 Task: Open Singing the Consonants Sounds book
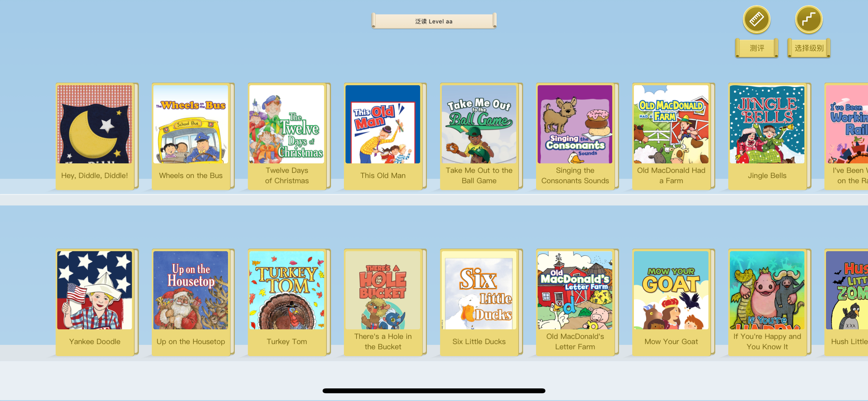(x=575, y=136)
